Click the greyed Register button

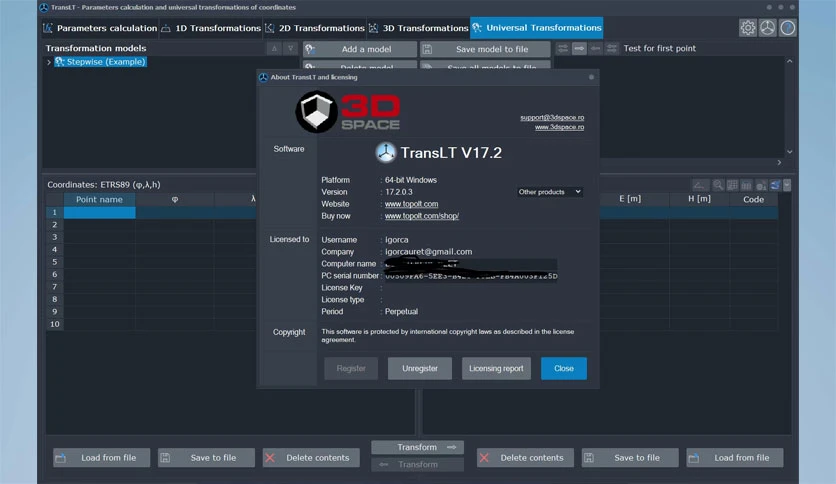[x=351, y=368]
